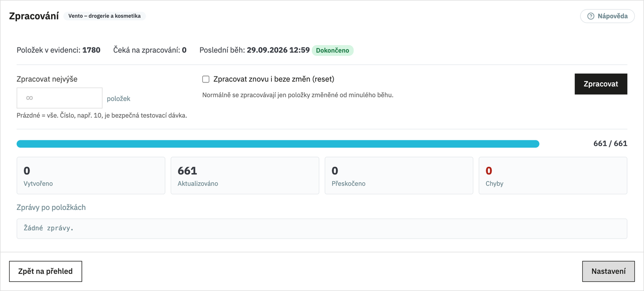The height and width of the screenshot is (291, 644).
Task: Enable the reset reprocess checkbox
Action: [206, 79]
